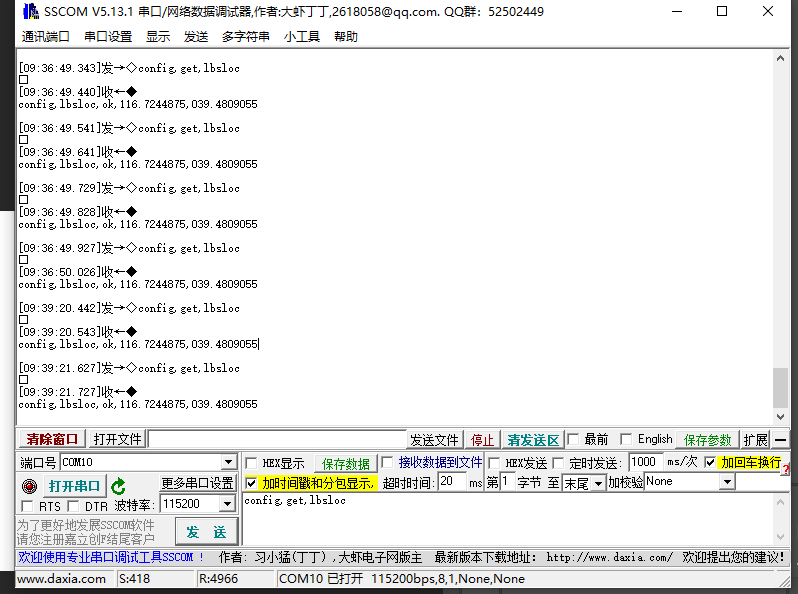The width and height of the screenshot is (798, 594).
Task: Uncheck the 加回车换行 checkbox
Action: [710, 462]
